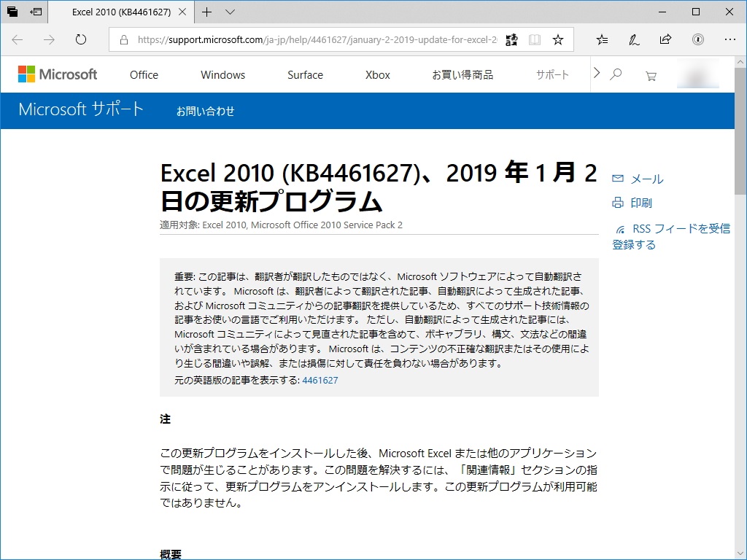Share the page using the share icon

[665, 40]
